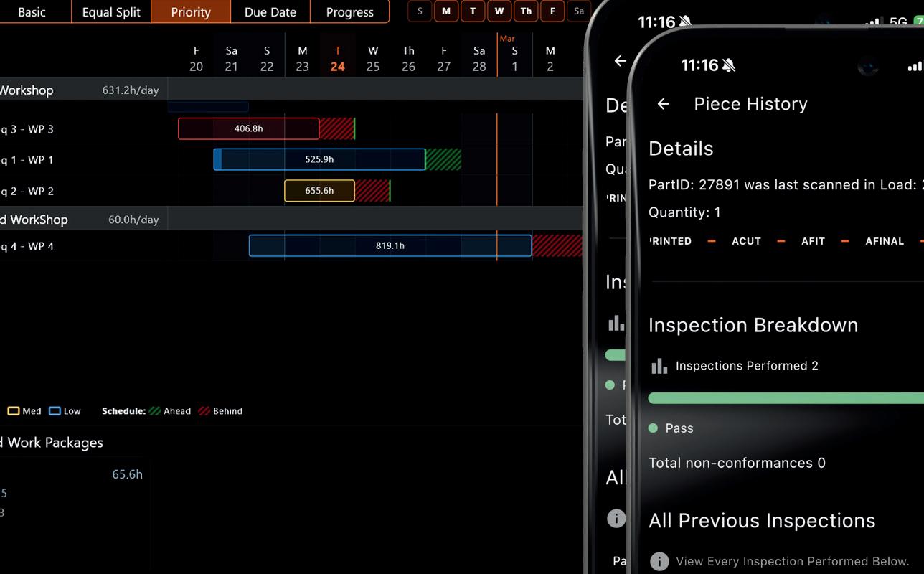This screenshot has height=574, width=924.
Task: Tap the 'PartID: 27891 was last scanned' line
Action: point(786,185)
